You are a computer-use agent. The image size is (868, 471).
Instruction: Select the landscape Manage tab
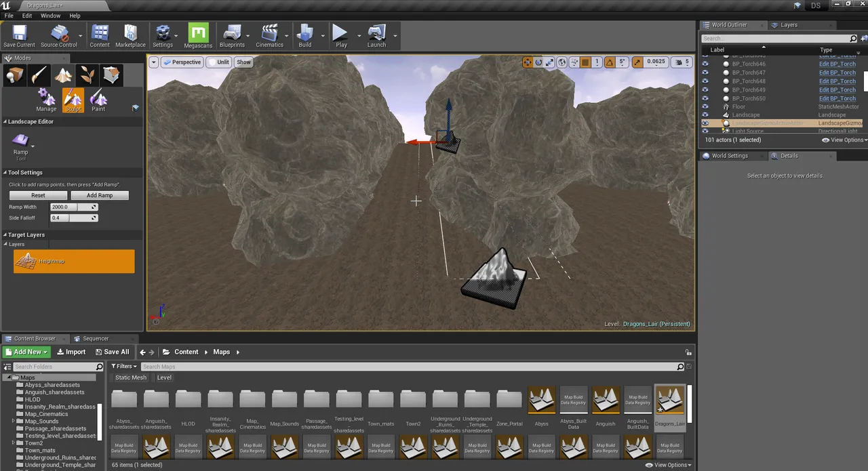[x=46, y=100]
